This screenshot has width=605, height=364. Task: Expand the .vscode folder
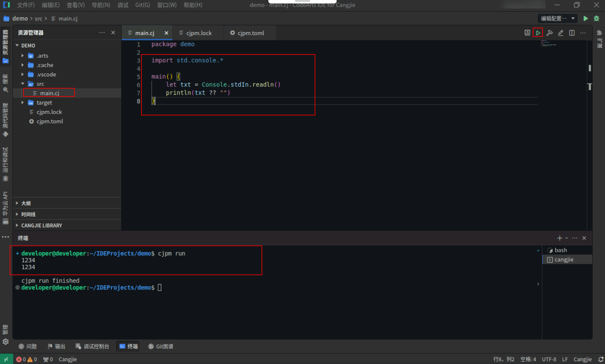click(22, 75)
